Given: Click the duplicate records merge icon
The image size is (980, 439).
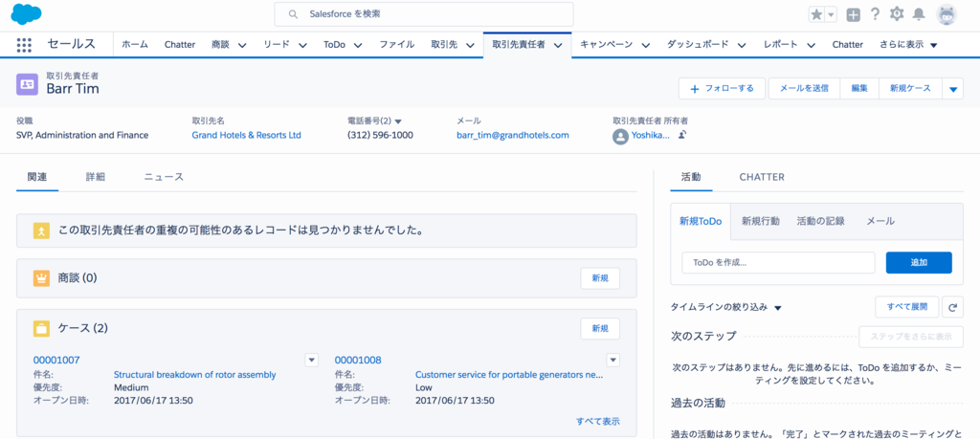Looking at the screenshot, I should [x=41, y=231].
